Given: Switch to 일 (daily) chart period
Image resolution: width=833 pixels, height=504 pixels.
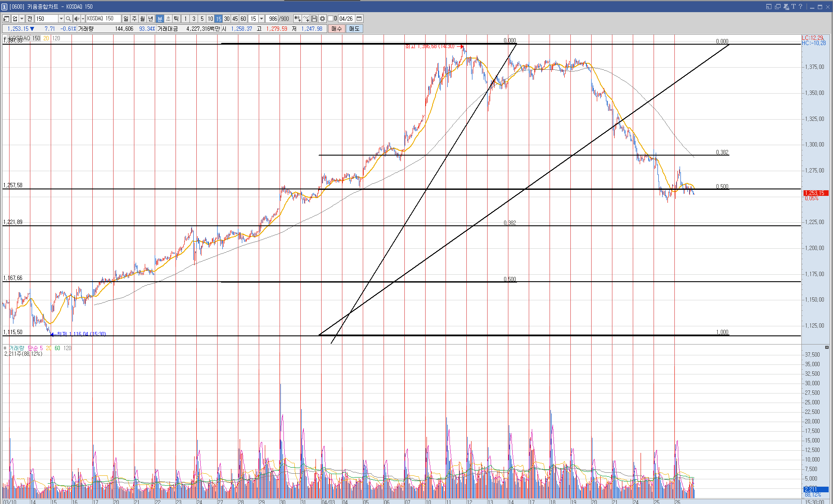Looking at the screenshot, I should 126,19.
